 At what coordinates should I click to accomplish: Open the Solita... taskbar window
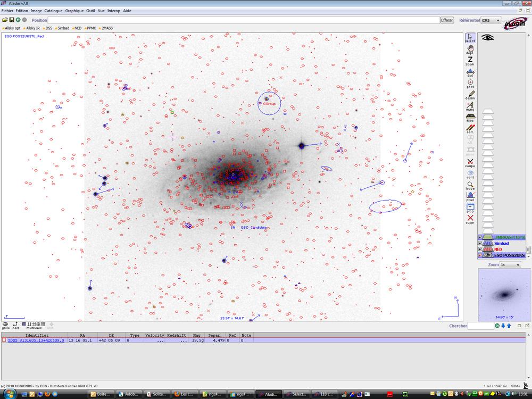click(x=156, y=394)
